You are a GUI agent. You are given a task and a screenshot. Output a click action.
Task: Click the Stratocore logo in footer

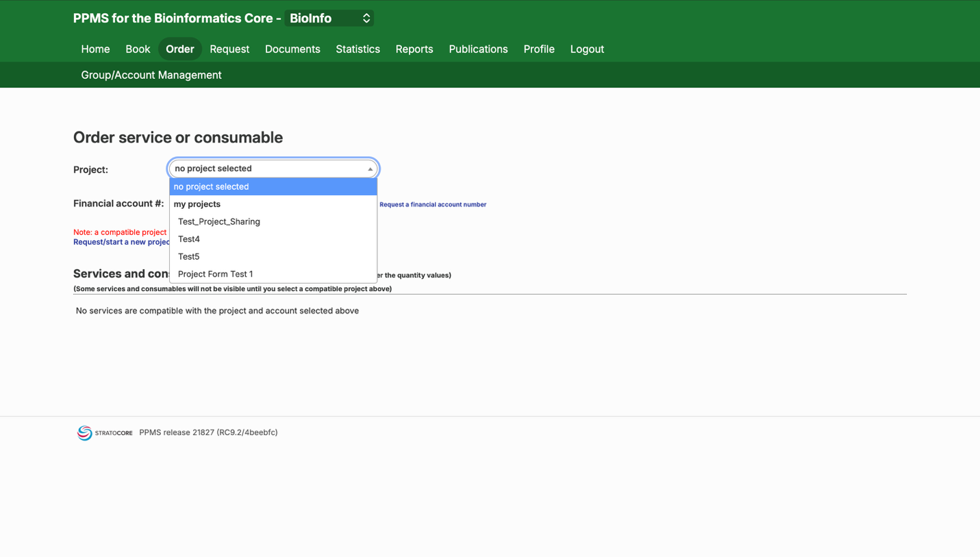(105, 433)
